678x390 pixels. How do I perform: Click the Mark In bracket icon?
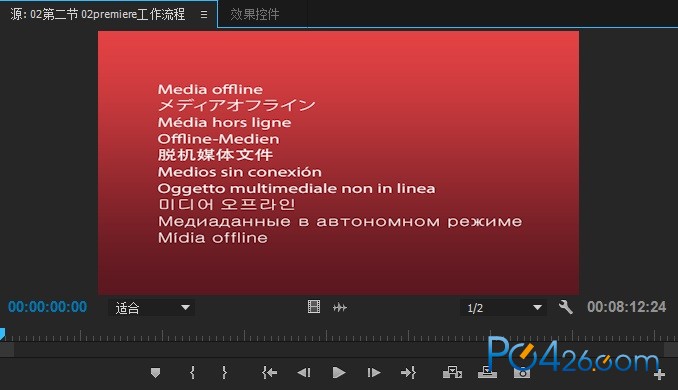point(192,372)
